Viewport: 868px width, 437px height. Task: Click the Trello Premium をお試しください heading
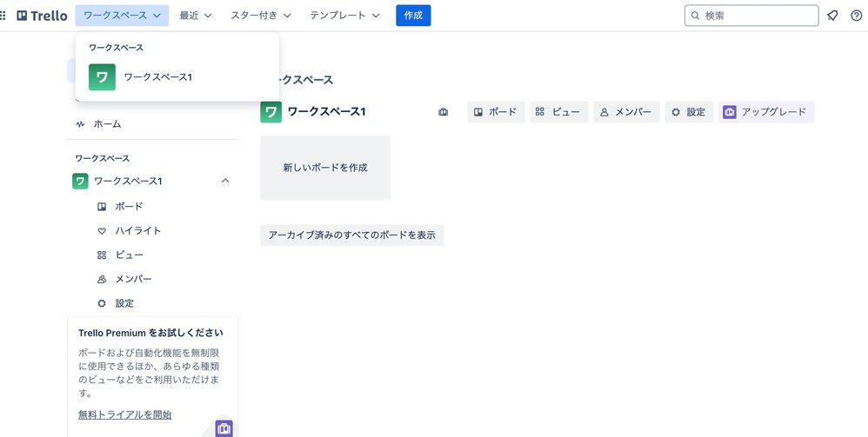click(x=150, y=333)
